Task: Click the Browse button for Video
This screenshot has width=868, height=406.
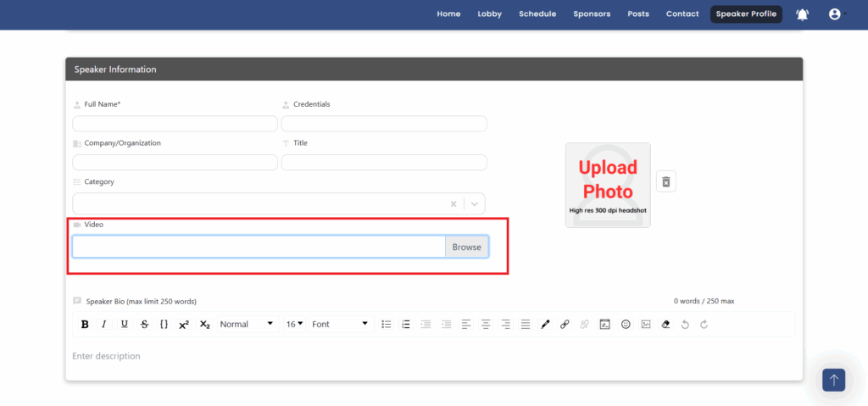Action: 466,247
